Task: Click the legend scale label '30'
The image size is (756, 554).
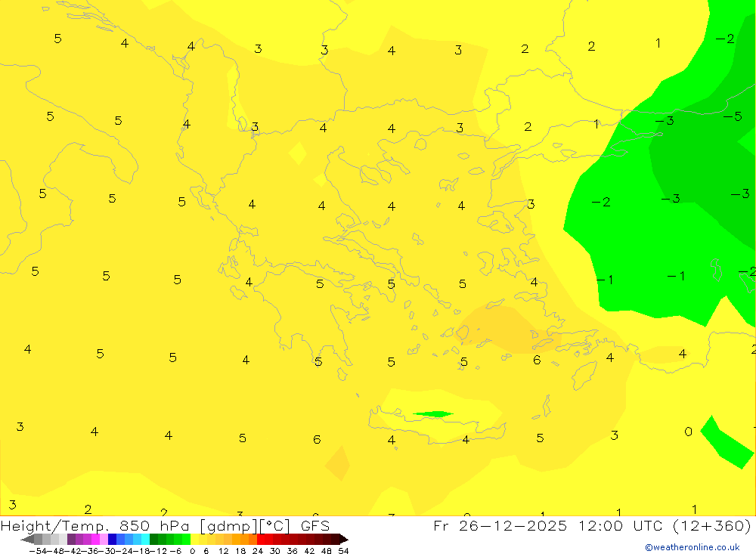Action: pos(275,551)
